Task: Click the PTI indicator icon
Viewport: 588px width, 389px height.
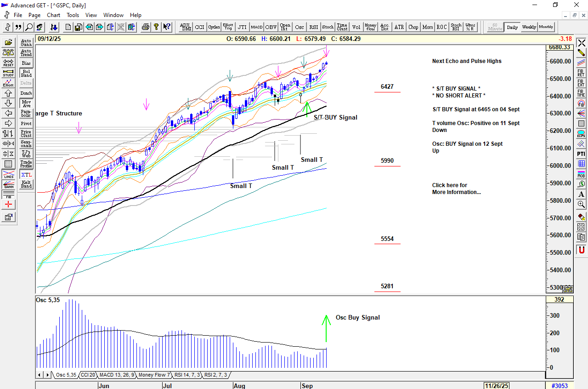Action: coord(581,154)
